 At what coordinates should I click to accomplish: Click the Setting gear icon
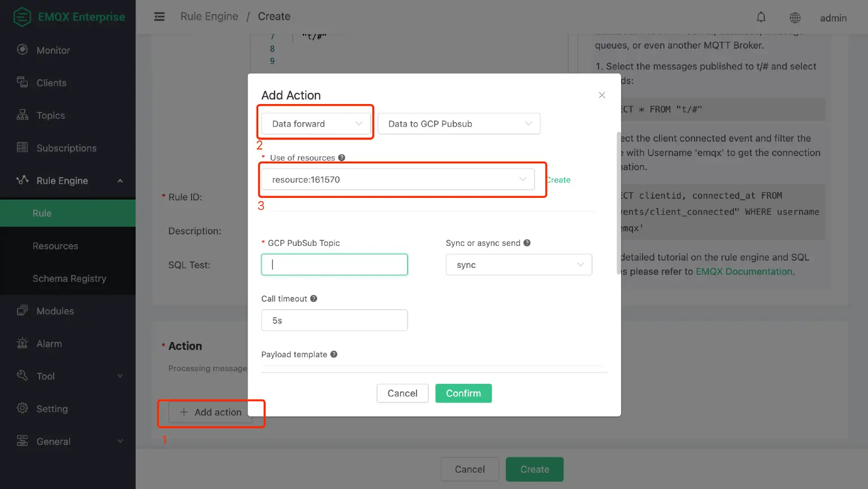coord(23,409)
